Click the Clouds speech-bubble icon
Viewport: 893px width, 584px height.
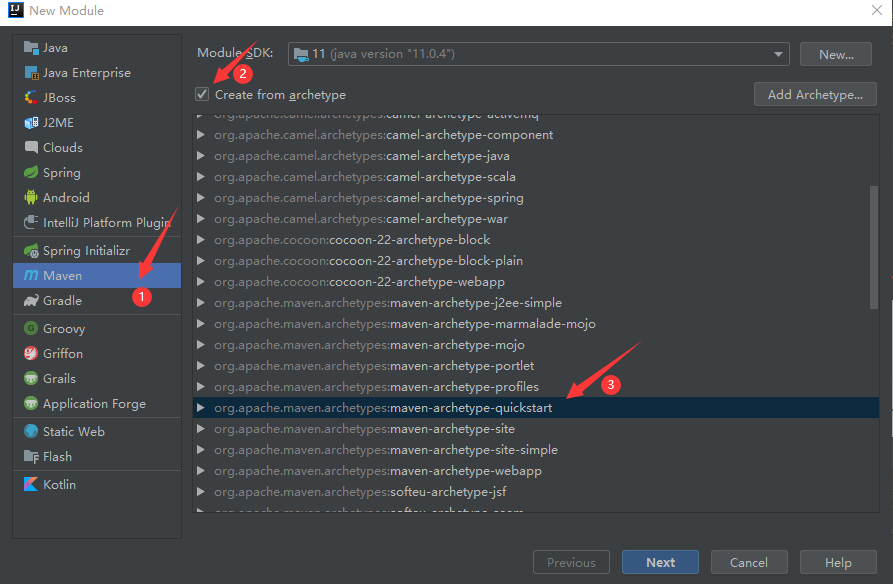[31, 147]
